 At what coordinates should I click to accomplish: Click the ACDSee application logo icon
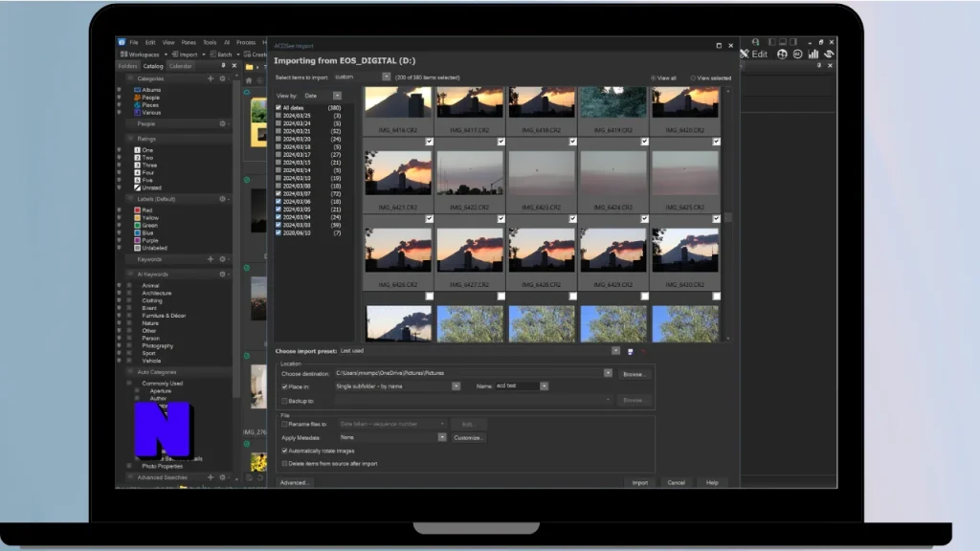[122, 42]
